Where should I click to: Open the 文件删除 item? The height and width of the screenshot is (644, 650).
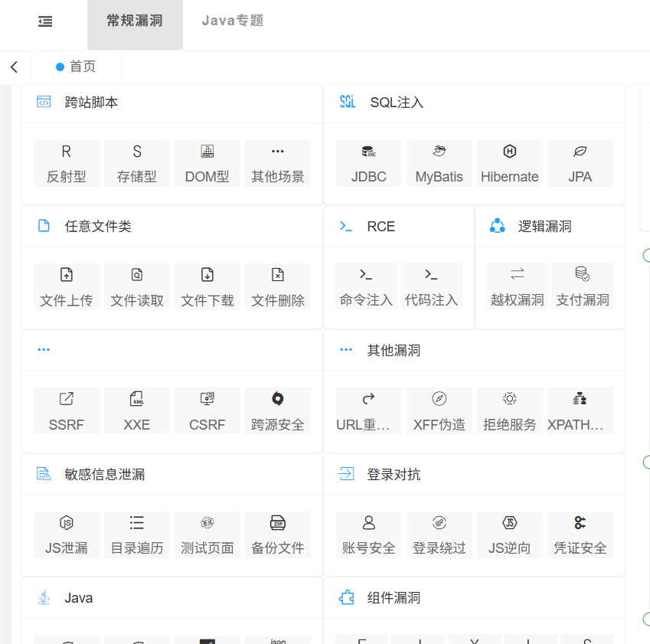278,286
